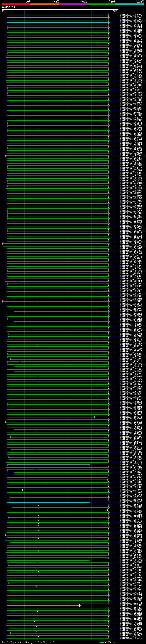Click cyan alignment bar of UniRef100_C7IXS6

click(x=49, y=465)
